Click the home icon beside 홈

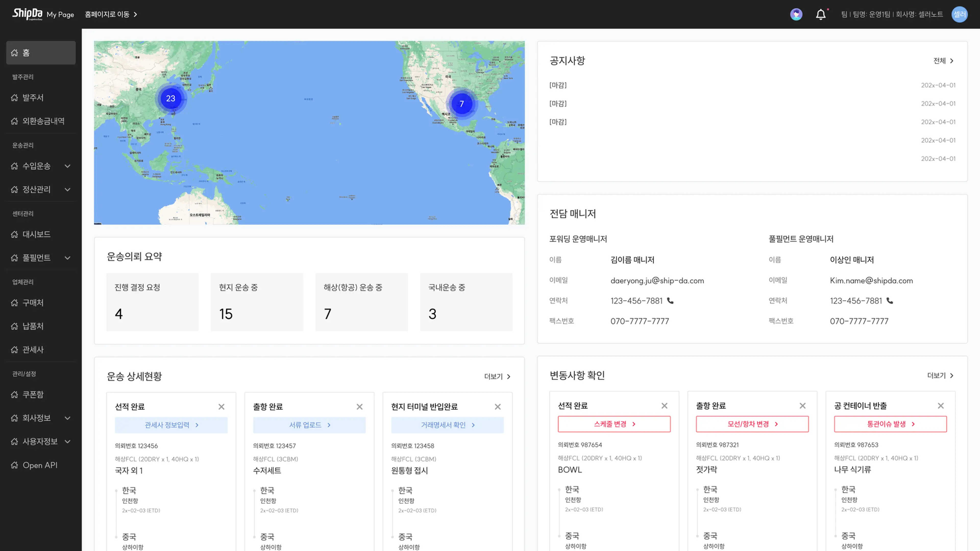tap(15, 53)
